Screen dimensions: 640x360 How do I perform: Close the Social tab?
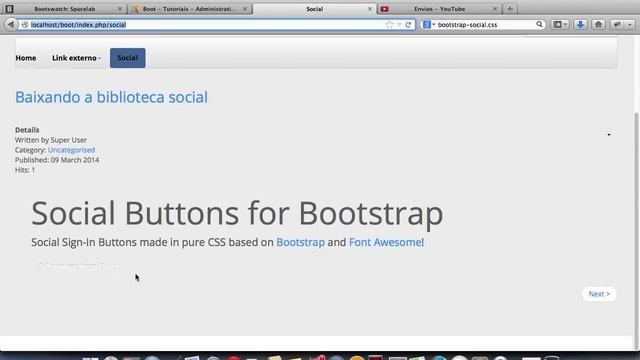370,9
